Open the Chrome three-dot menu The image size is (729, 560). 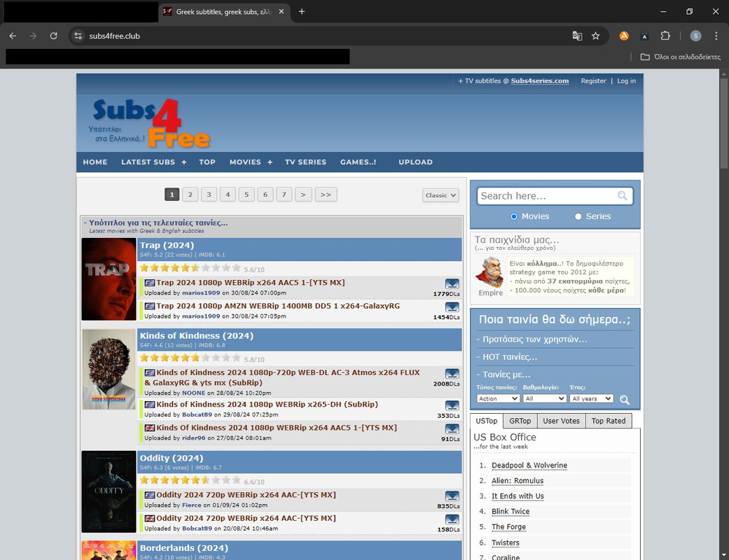click(x=716, y=36)
